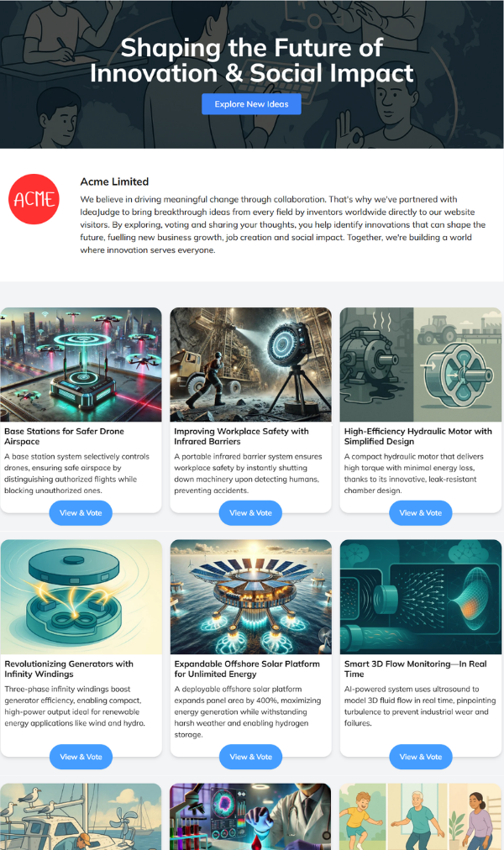Click the Explore New Ideas button

click(251, 104)
